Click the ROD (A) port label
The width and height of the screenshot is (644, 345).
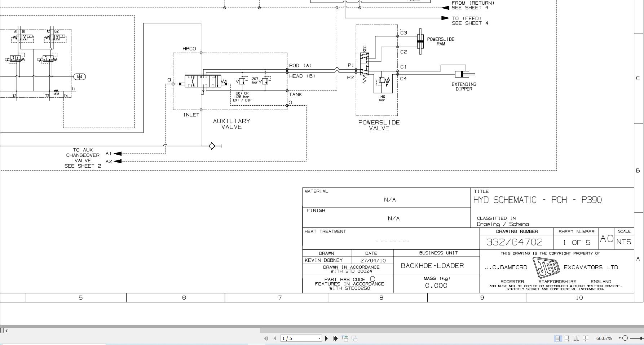click(x=300, y=65)
